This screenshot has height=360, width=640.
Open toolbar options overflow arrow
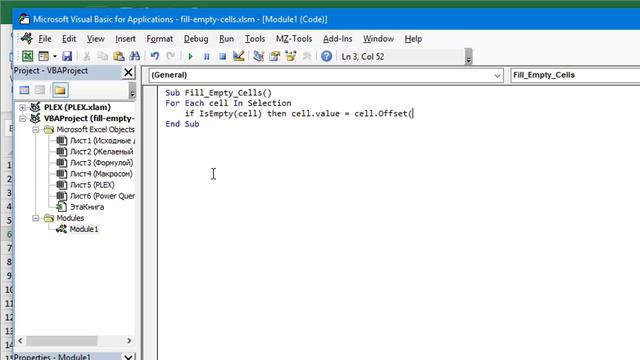coord(469,57)
